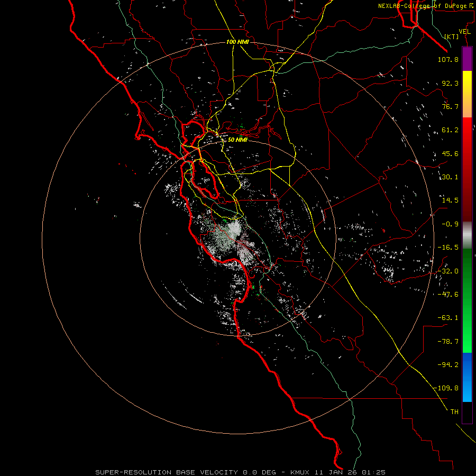
Task: Select the 76.7 legend value
Action: pos(450,106)
